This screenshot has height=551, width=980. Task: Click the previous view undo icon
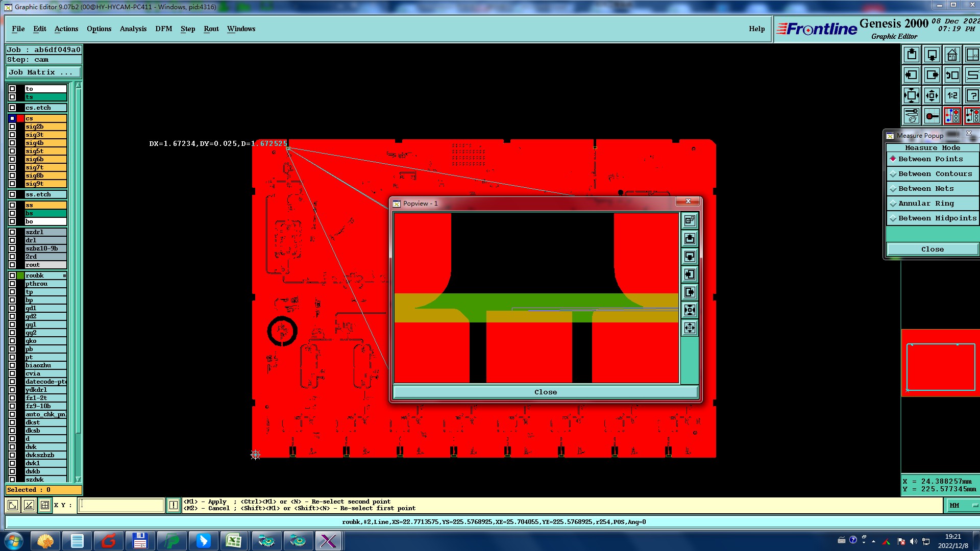[952, 75]
